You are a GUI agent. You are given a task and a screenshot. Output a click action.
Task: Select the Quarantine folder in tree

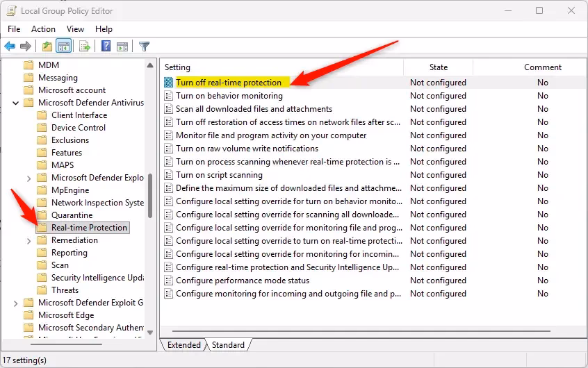72,215
